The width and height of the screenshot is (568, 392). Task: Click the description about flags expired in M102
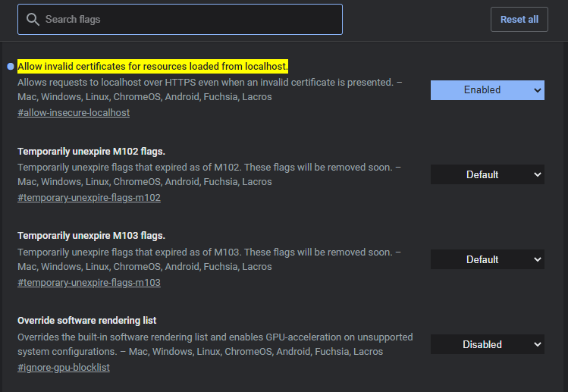coord(205,167)
